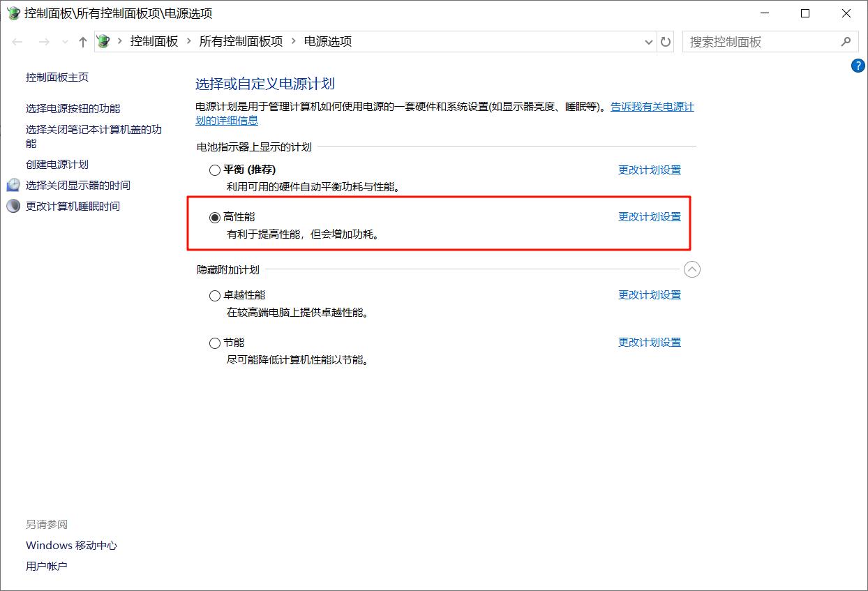
Task: Click the forward navigation arrow
Action: coord(43,42)
